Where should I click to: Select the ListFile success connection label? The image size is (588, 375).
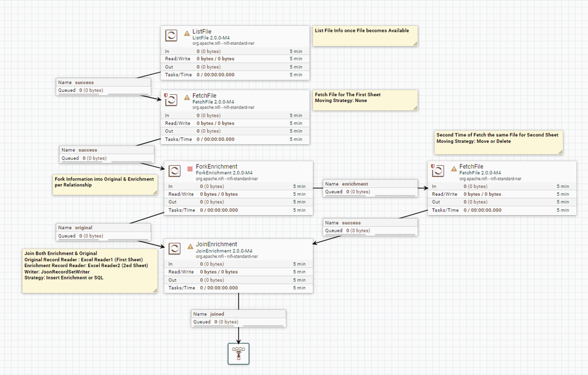click(x=104, y=86)
